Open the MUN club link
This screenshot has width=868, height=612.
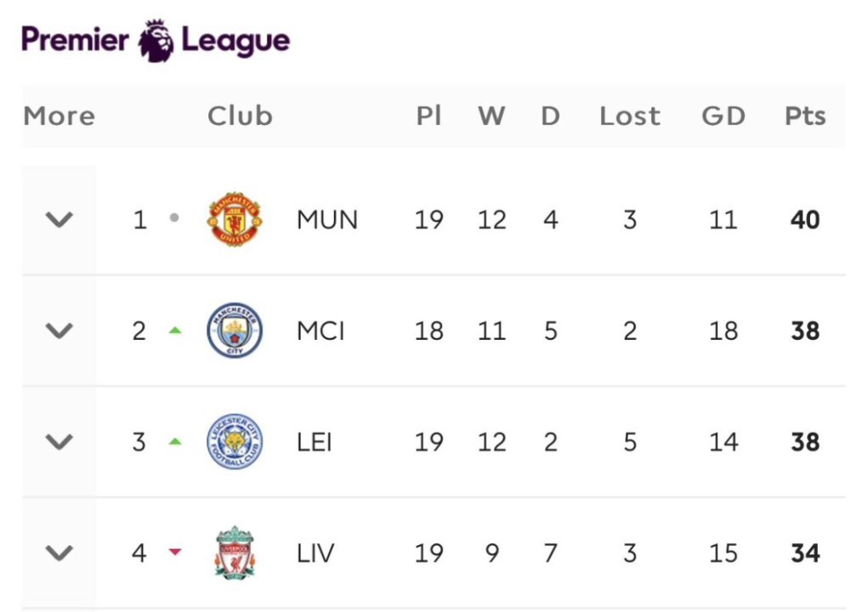(x=327, y=220)
